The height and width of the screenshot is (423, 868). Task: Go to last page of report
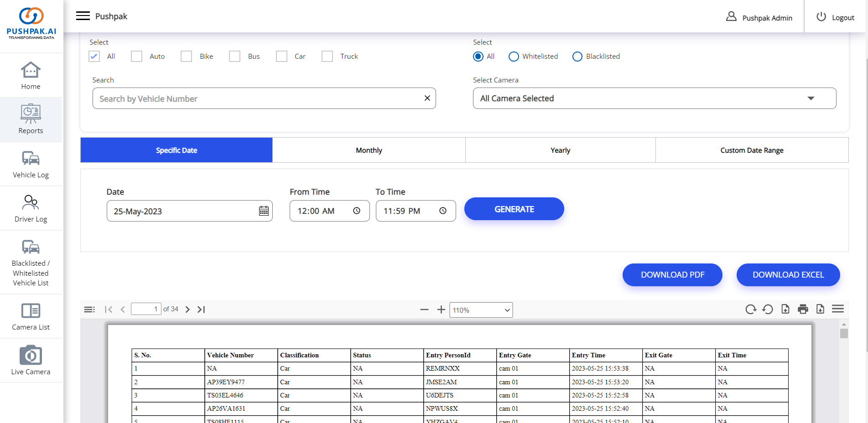point(201,310)
